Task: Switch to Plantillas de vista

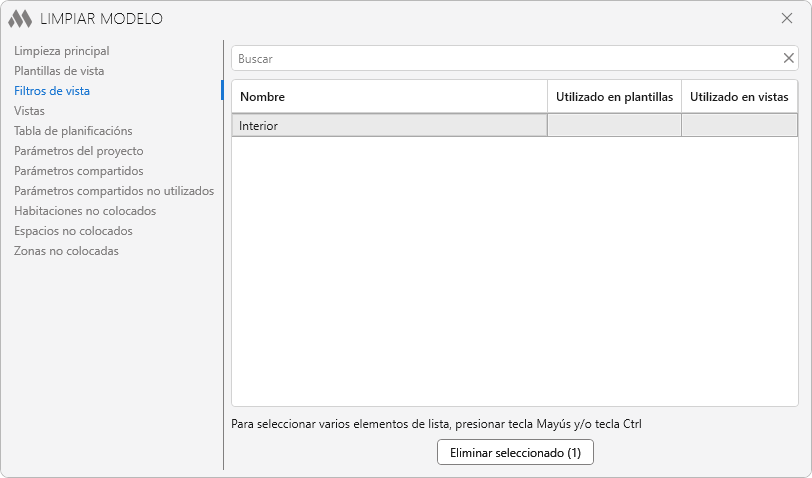Action: [x=59, y=71]
